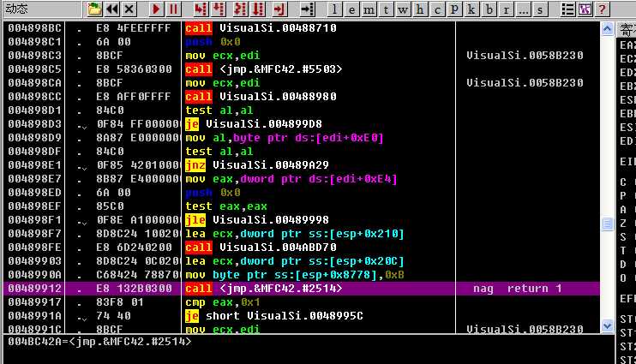
Task: Open the Windows list with the w button
Action: coord(403,9)
